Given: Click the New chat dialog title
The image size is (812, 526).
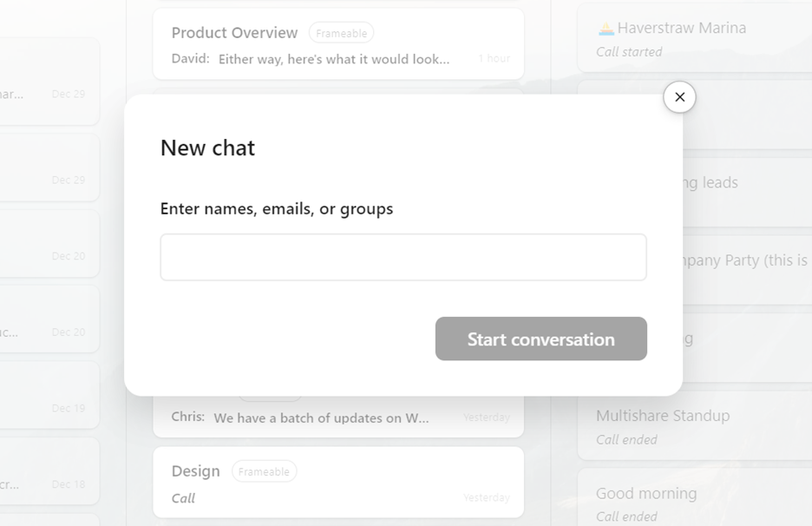Looking at the screenshot, I should 207,148.
